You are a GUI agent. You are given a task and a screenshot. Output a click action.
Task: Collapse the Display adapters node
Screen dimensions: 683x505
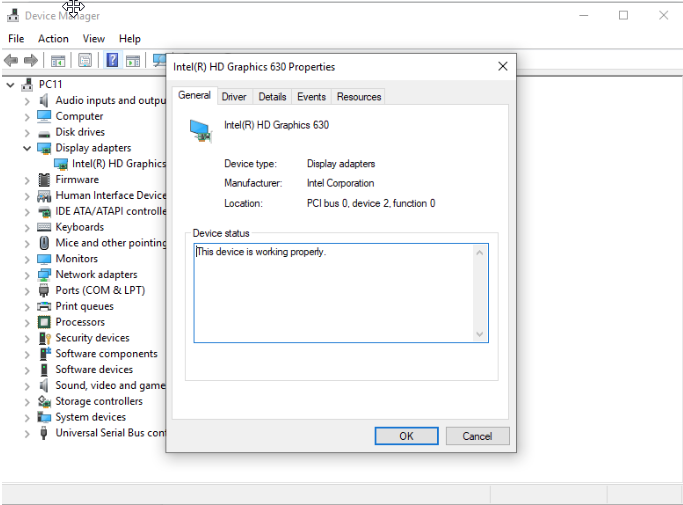pos(27,148)
